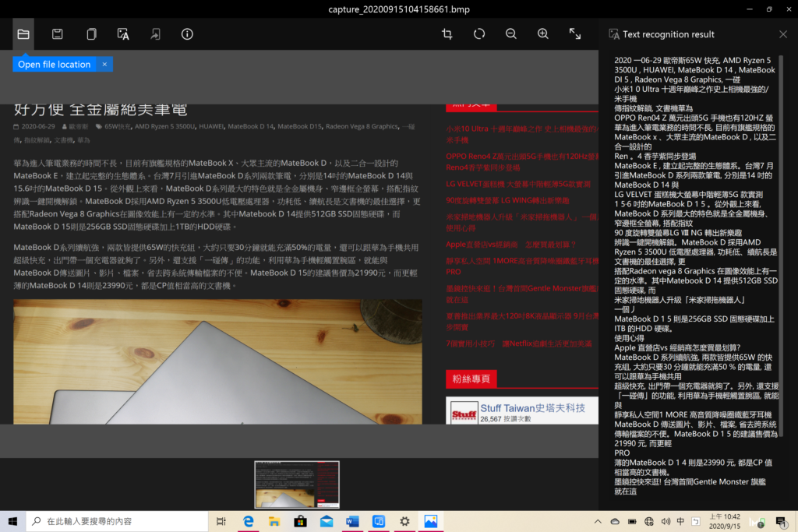Open the blue screen app beside Word
The width and height of the screenshot is (798, 532).
[x=379, y=521]
